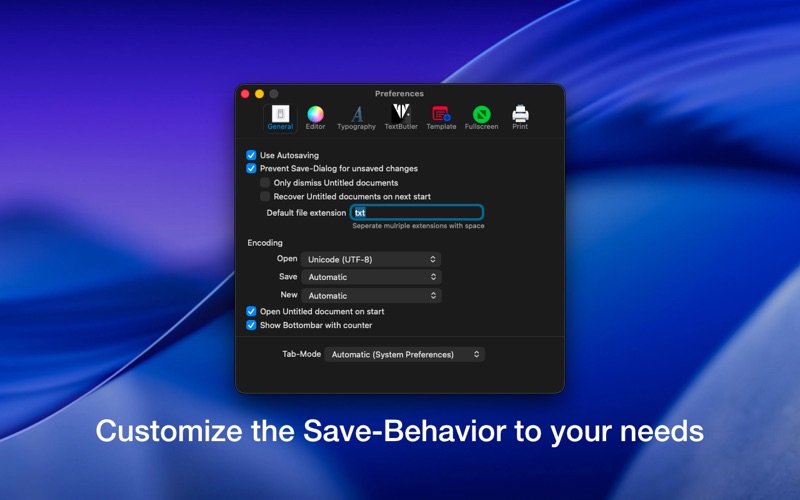Click the Default file extension field

pyautogui.click(x=417, y=212)
